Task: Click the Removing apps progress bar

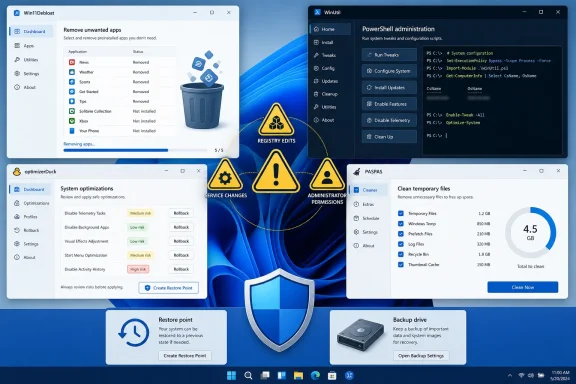Action: click(136, 150)
